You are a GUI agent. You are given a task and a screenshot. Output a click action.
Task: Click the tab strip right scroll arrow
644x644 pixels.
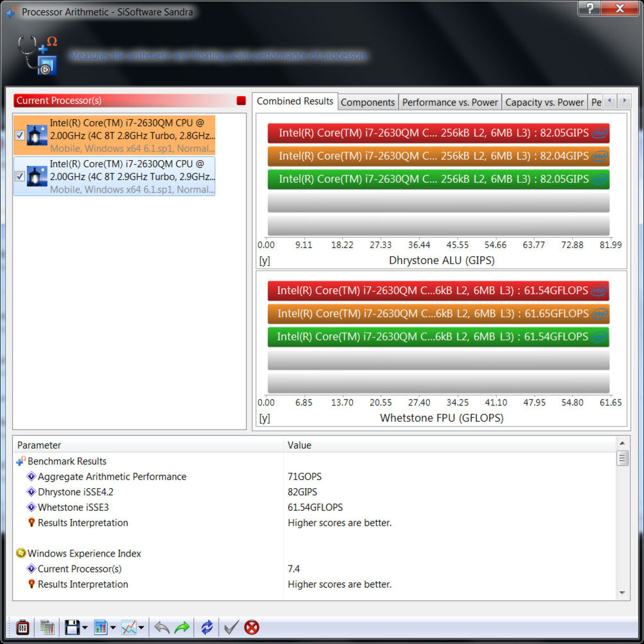pos(624,101)
